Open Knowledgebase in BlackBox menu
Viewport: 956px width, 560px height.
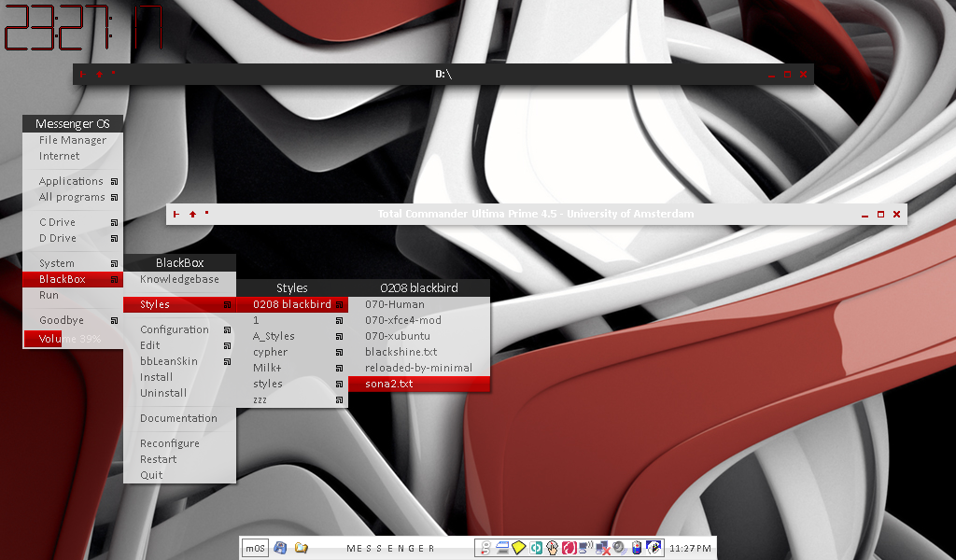tap(179, 279)
